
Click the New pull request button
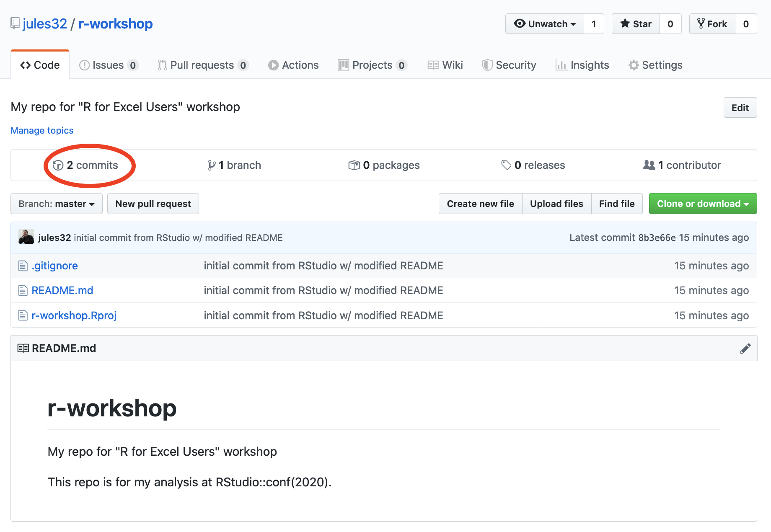(x=153, y=204)
